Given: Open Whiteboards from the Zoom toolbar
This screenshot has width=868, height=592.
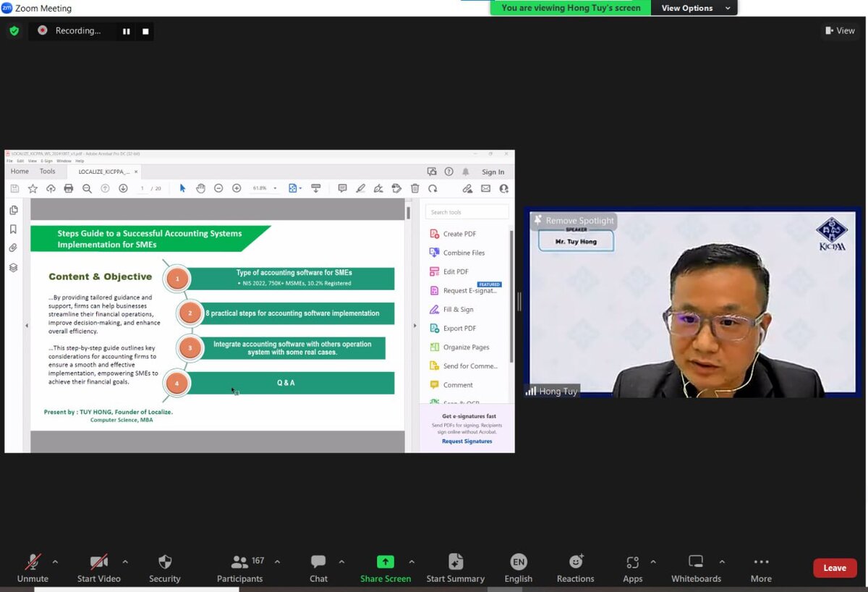Looking at the screenshot, I should [696, 569].
